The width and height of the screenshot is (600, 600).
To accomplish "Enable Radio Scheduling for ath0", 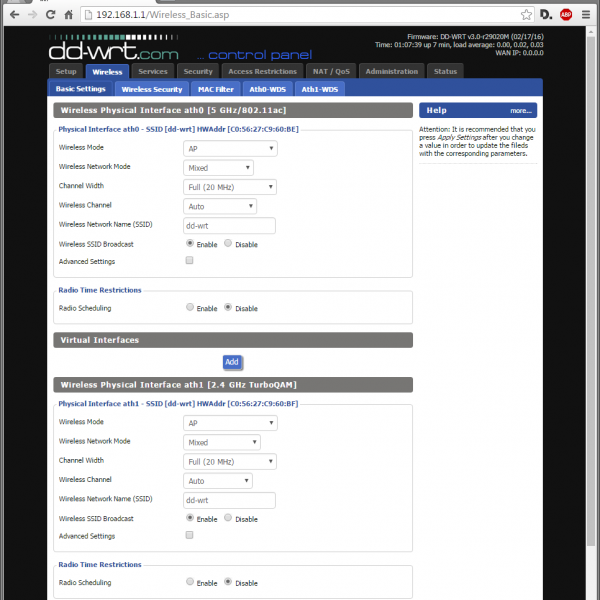I will click(x=190, y=308).
